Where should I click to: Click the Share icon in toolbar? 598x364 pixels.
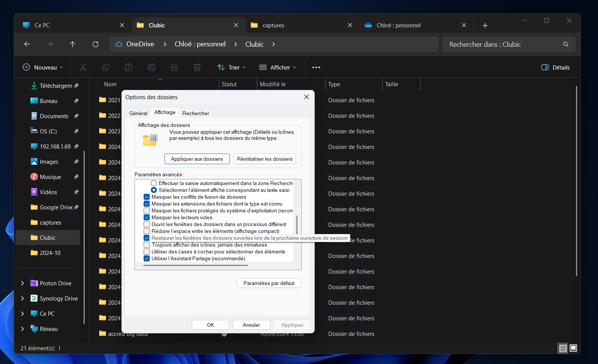coord(174,67)
